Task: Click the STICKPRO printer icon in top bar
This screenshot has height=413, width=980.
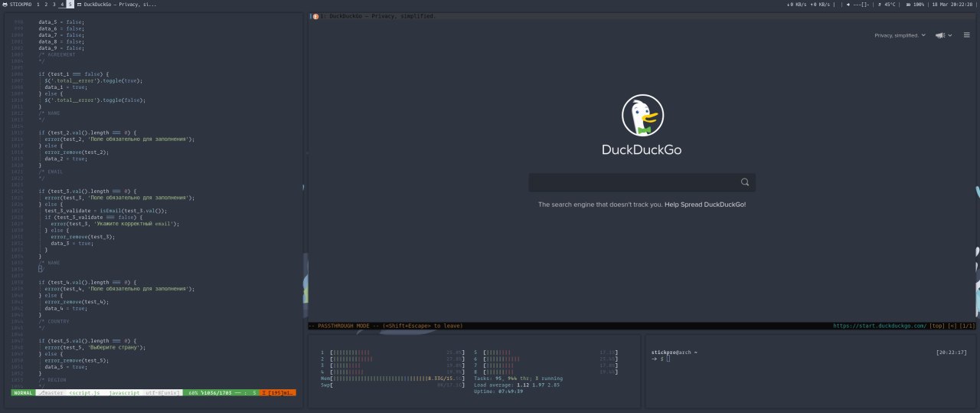Action: click(x=5, y=5)
